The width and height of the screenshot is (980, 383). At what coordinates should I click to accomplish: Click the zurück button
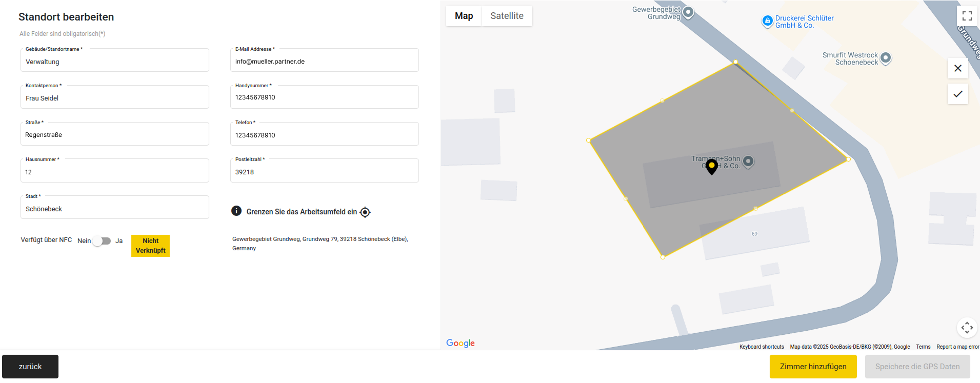(30, 367)
